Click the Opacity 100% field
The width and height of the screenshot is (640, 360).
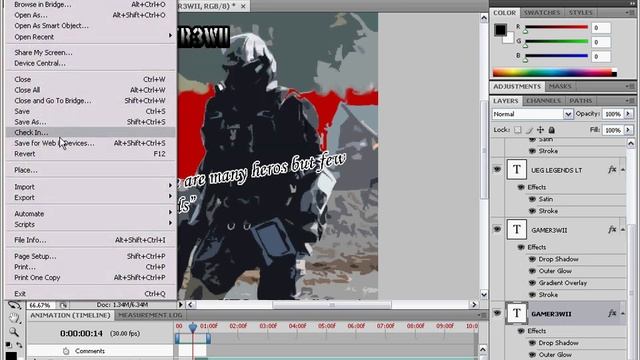pos(612,114)
